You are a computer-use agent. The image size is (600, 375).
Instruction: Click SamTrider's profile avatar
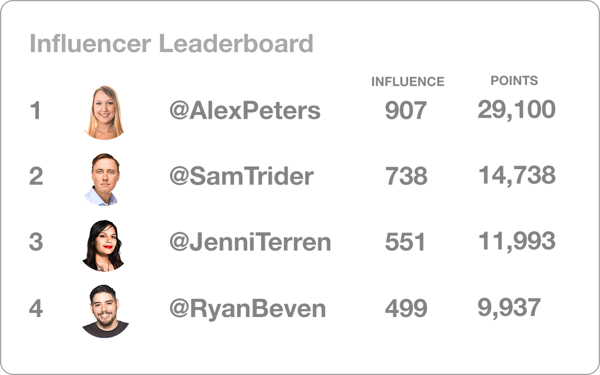coord(103,179)
